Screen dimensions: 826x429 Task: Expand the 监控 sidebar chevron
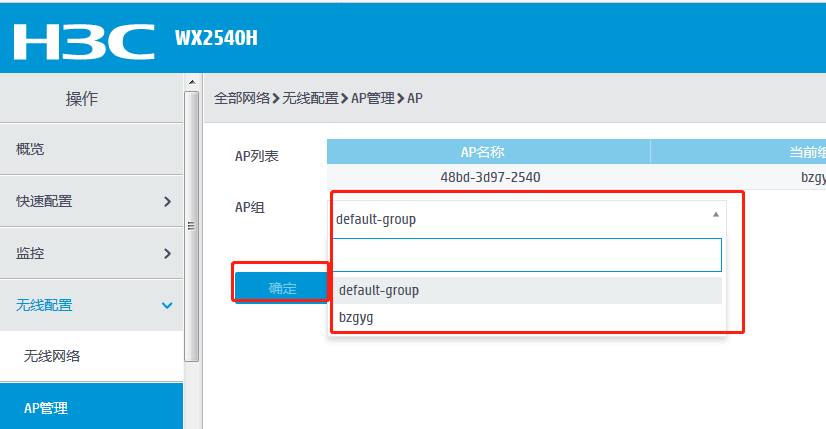167,253
